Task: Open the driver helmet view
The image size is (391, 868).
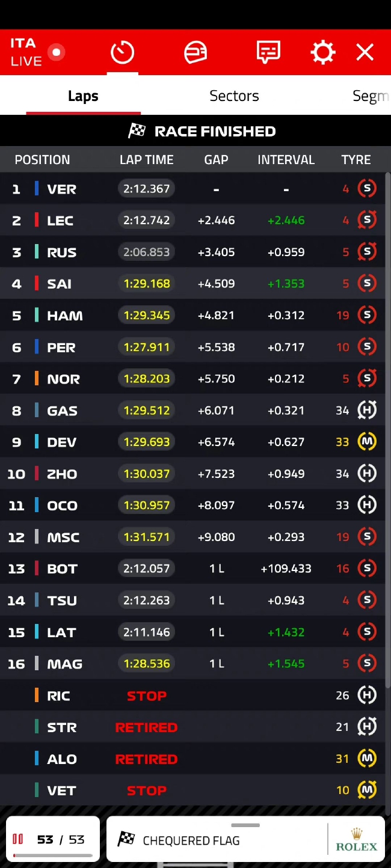Action: pyautogui.click(x=195, y=53)
